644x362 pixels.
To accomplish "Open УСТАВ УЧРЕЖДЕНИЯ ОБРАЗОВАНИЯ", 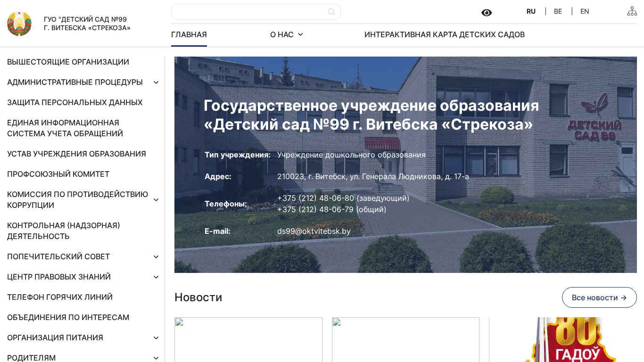I will (x=76, y=154).
